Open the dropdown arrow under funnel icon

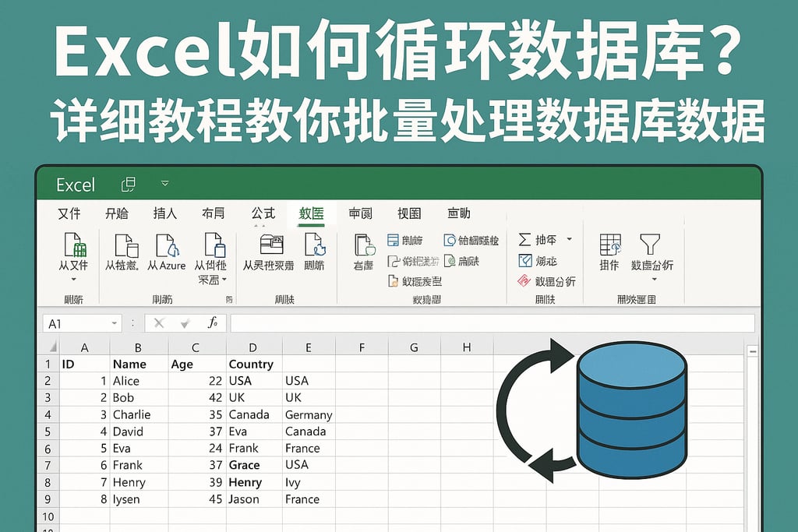[x=654, y=279]
